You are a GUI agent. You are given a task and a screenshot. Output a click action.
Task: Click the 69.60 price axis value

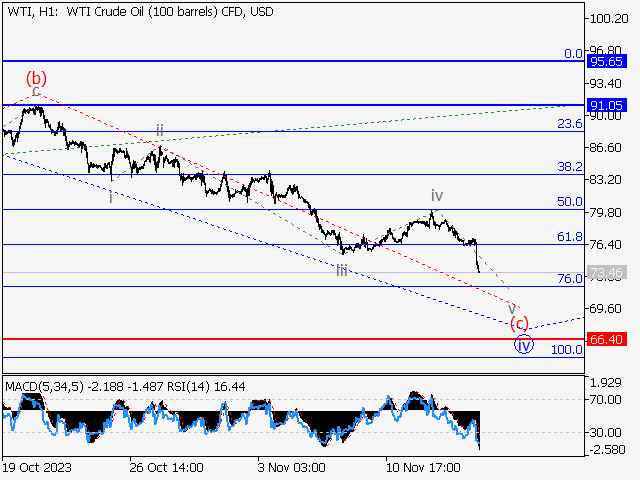[x=605, y=309]
